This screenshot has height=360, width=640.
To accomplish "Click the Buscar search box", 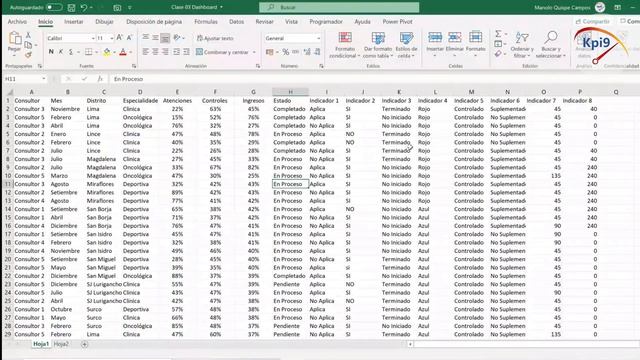I will click(x=339, y=7).
